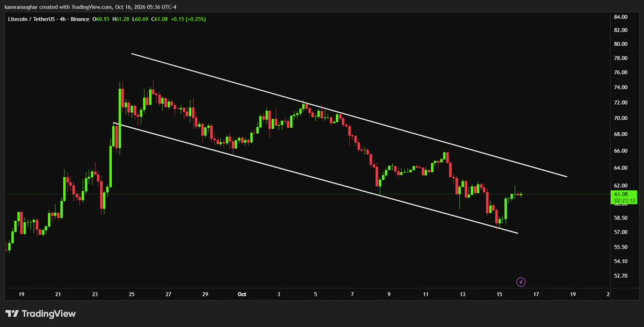644x327 pixels.
Task: Click the green dotted current price line
Action: 308,194
